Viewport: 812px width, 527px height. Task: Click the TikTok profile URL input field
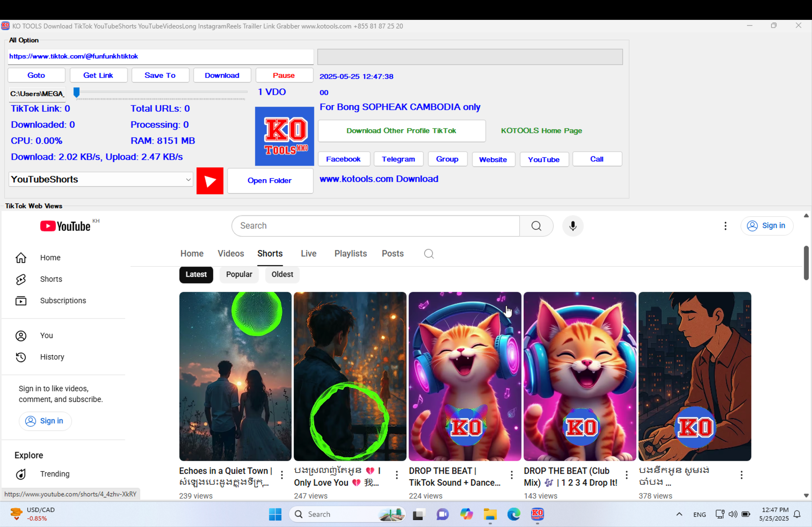pos(161,57)
